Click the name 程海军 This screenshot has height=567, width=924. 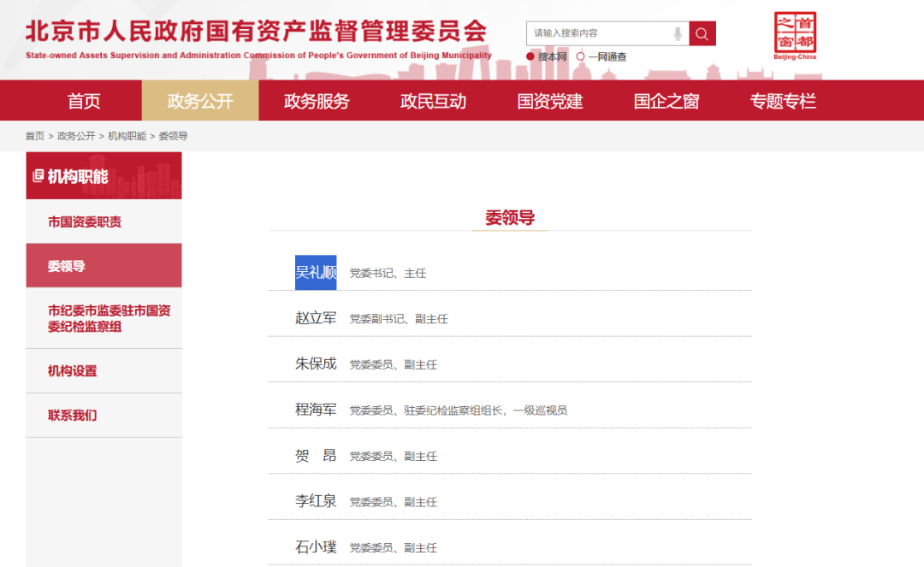click(316, 410)
